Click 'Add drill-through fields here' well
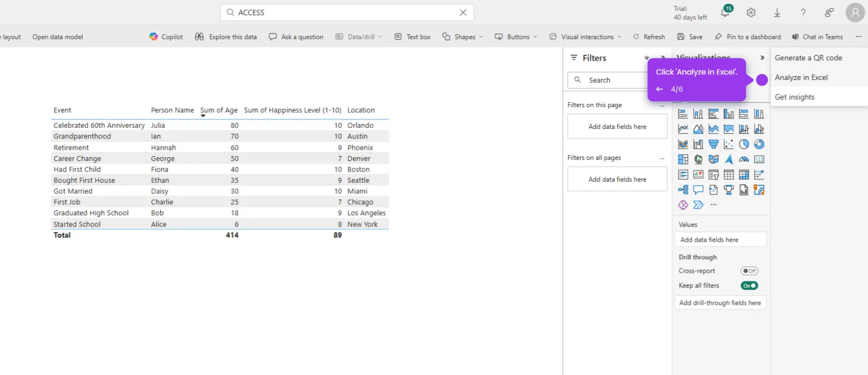Image resolution: width=868 pixels, height=375 pixels. click(x=721, y=303)
